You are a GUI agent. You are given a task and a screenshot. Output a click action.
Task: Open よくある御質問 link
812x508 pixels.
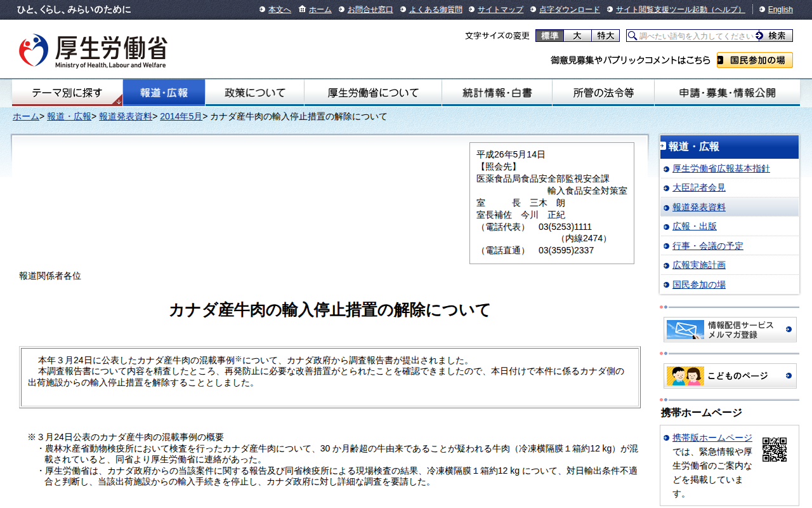[435, 10]
